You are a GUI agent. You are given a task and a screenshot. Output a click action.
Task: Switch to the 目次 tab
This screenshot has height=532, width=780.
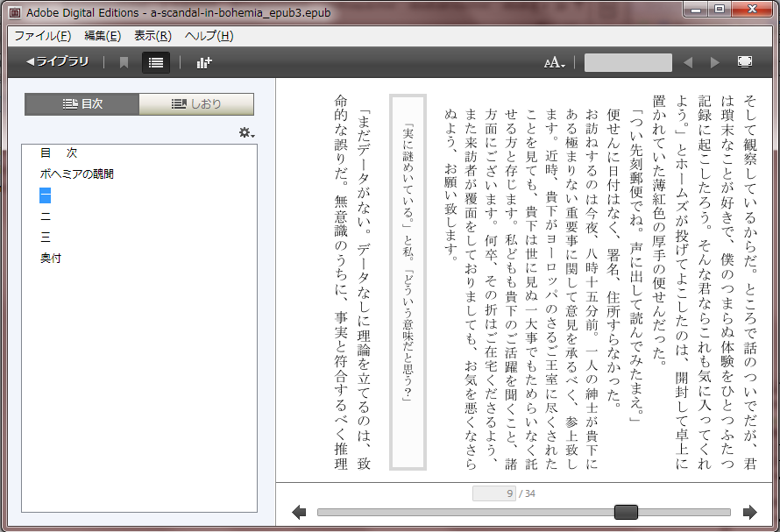(x=82, y=104)
